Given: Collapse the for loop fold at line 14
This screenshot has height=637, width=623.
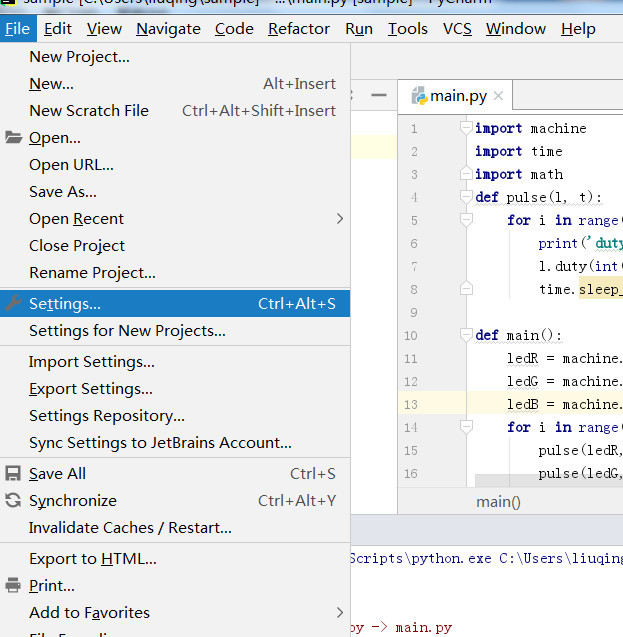Looking at the screenshot, I should point(466,427).
